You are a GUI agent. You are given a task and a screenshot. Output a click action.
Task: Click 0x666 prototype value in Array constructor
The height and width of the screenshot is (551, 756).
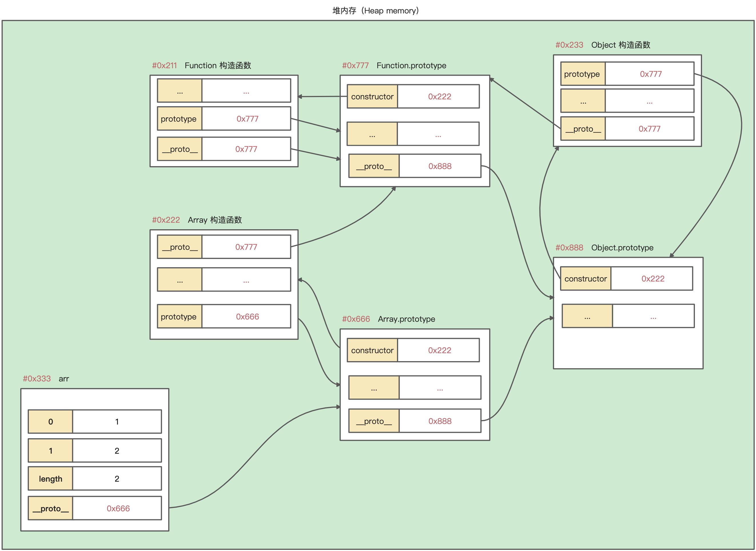(247, 317)
